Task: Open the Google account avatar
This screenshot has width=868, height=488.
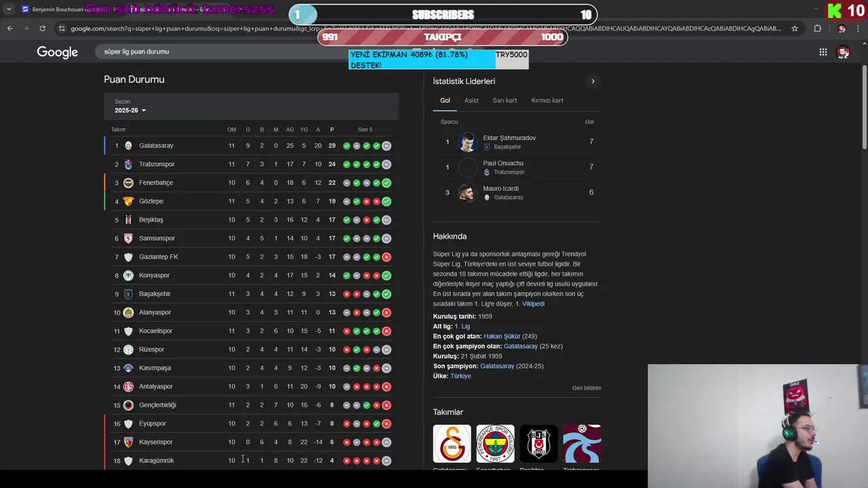Action: 843,52
